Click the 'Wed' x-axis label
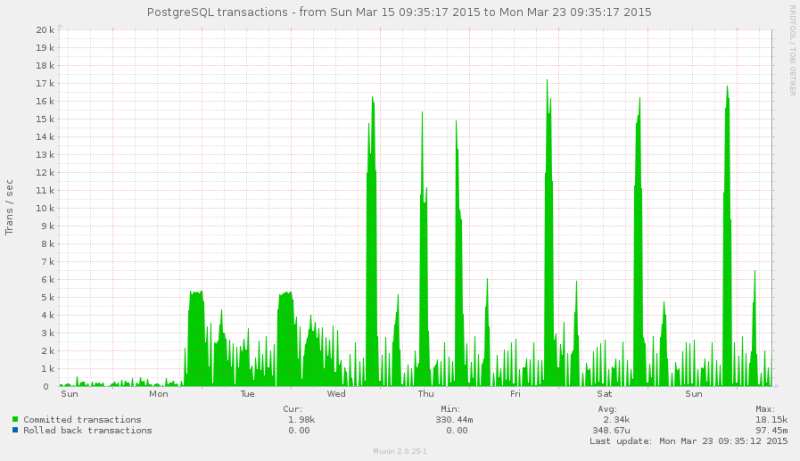 click(336, 394)
